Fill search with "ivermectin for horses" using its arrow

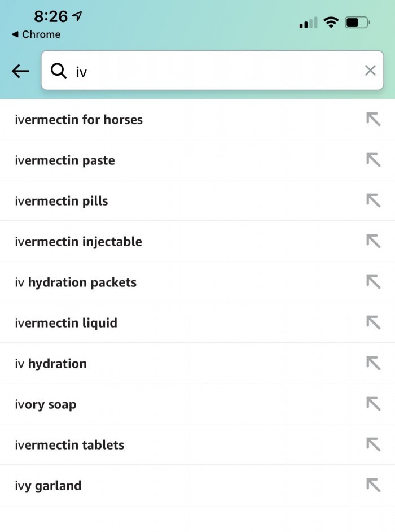click(x=373, y=119)
